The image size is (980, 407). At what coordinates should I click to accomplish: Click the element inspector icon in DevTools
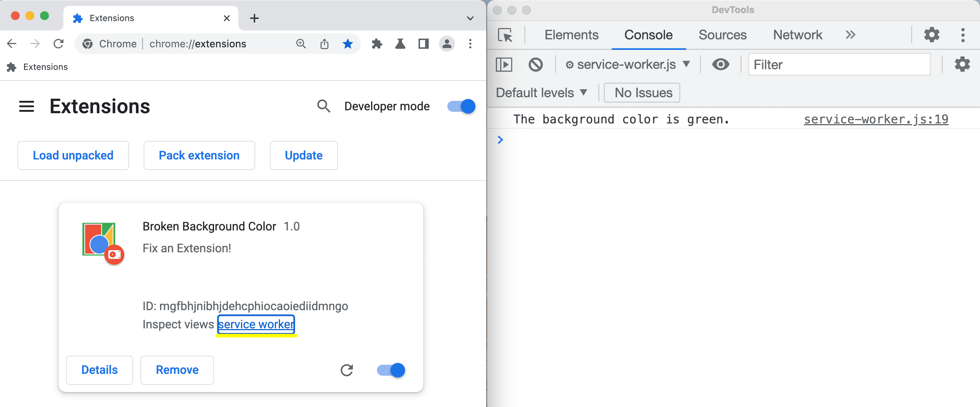(505, 34)
